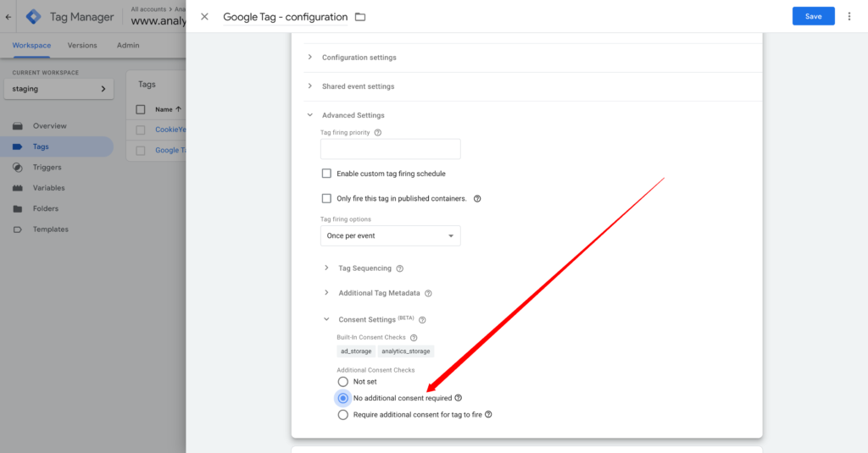Click help icon beside Consent Settings

(x=422, y=320)
